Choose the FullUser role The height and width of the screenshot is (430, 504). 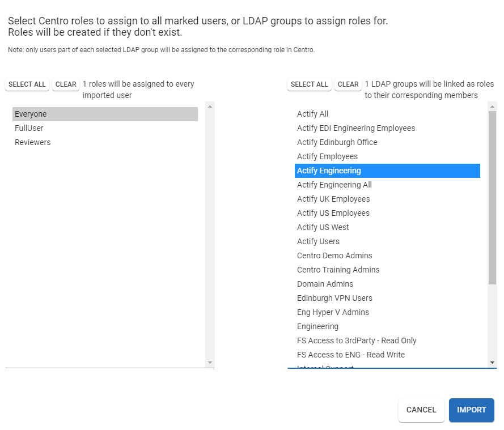click(x=29, y=128)
